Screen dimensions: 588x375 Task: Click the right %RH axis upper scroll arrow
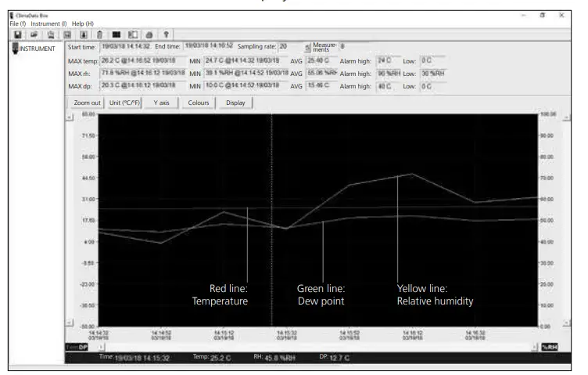pos(567,118)
